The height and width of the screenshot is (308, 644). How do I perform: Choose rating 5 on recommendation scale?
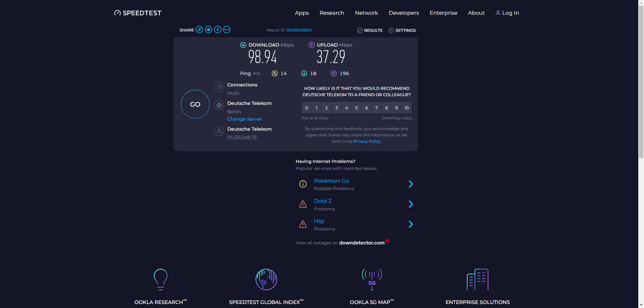tap(357, 108)
